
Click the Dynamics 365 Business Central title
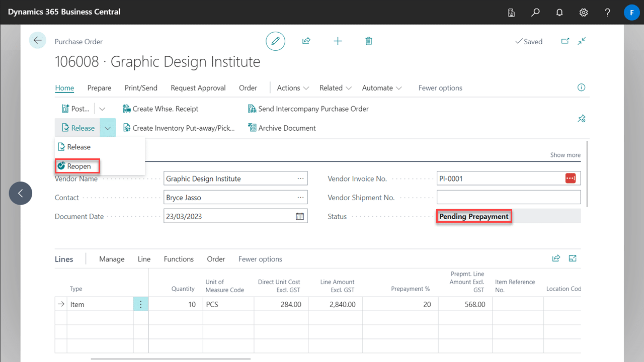(x=64, y=12)
